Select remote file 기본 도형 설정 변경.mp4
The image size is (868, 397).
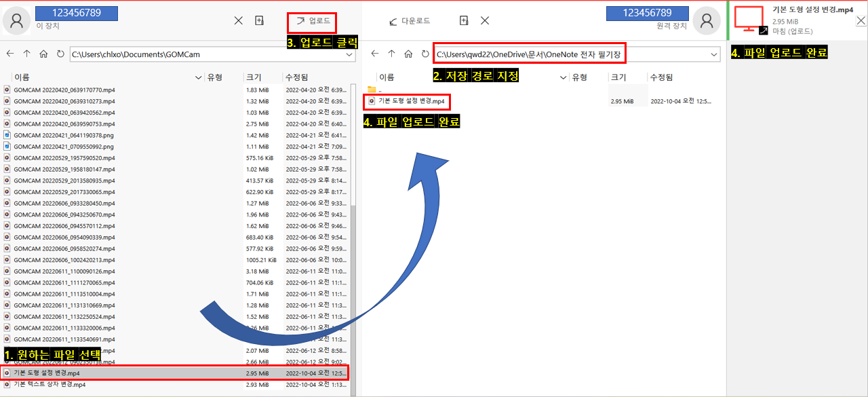pyautogui.click(x=407, y=101)
